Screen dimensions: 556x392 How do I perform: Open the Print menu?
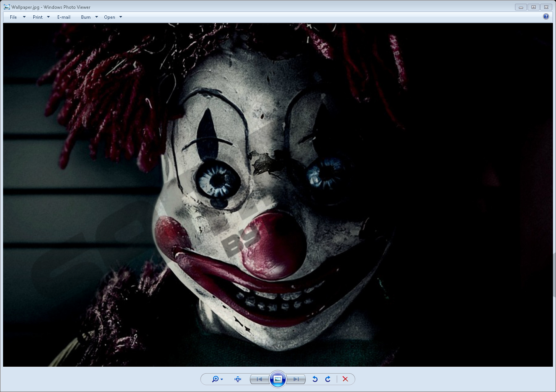coord(38,17)
